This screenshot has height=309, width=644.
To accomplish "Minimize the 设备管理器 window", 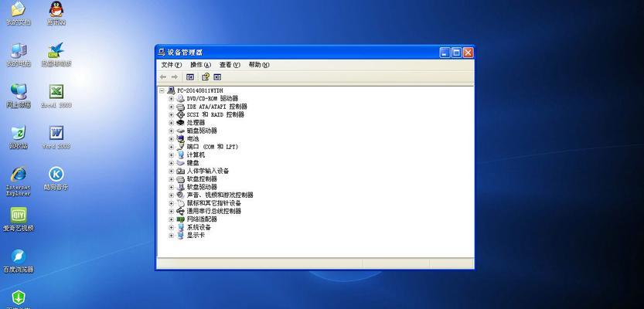I will (445, 52).
